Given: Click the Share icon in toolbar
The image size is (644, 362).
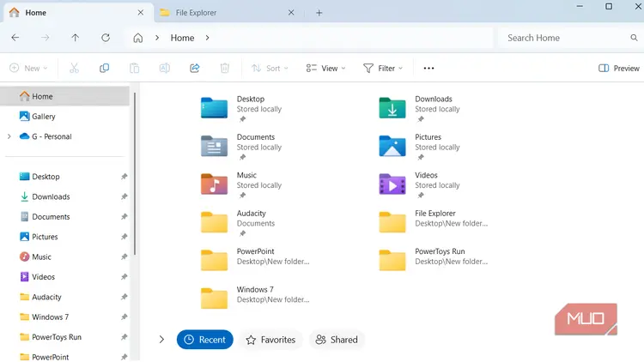Looking at the screenshot, I should [x=195, y=68].
